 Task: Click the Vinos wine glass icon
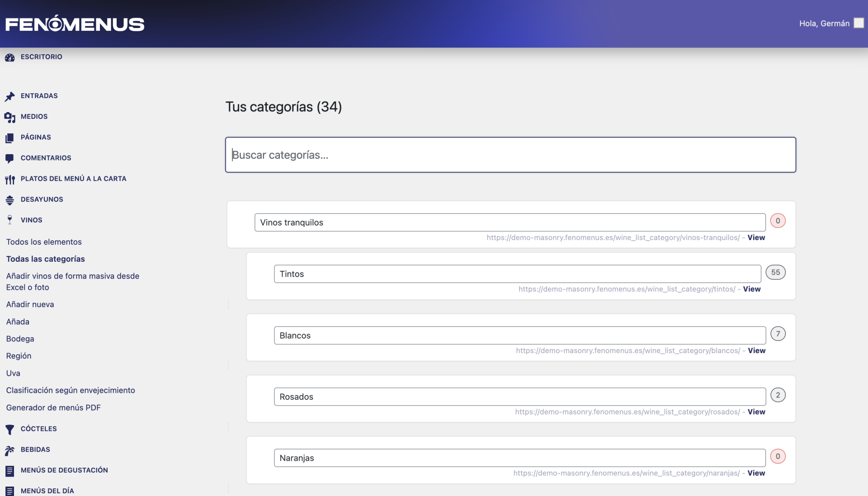pos(9,220)
